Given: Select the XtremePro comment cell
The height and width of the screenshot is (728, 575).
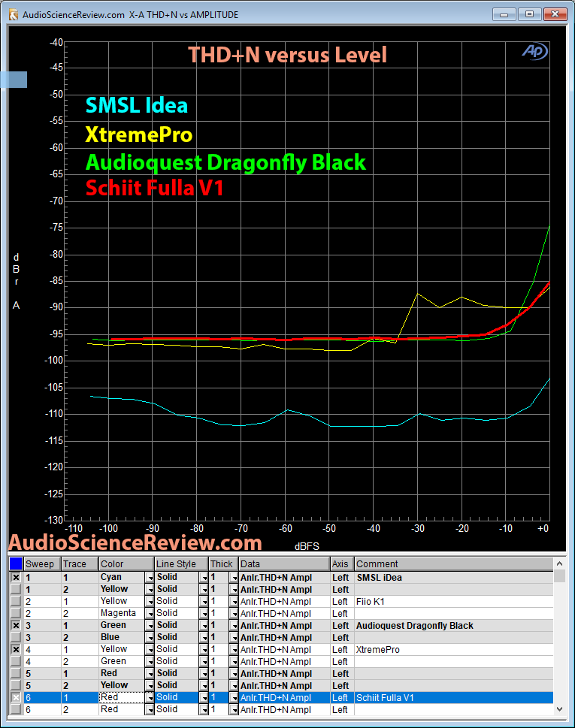Looking at the screenshot, I should tap(454, 650).
